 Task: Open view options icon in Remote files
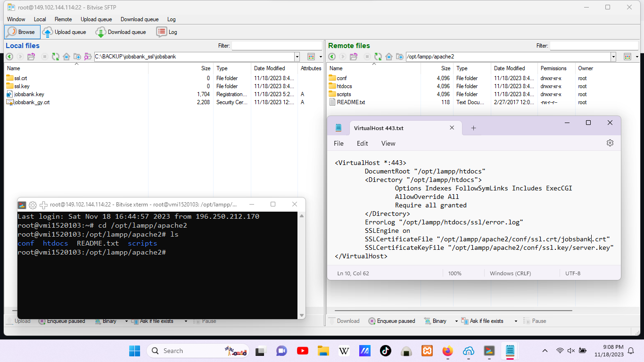click(627, 57)
